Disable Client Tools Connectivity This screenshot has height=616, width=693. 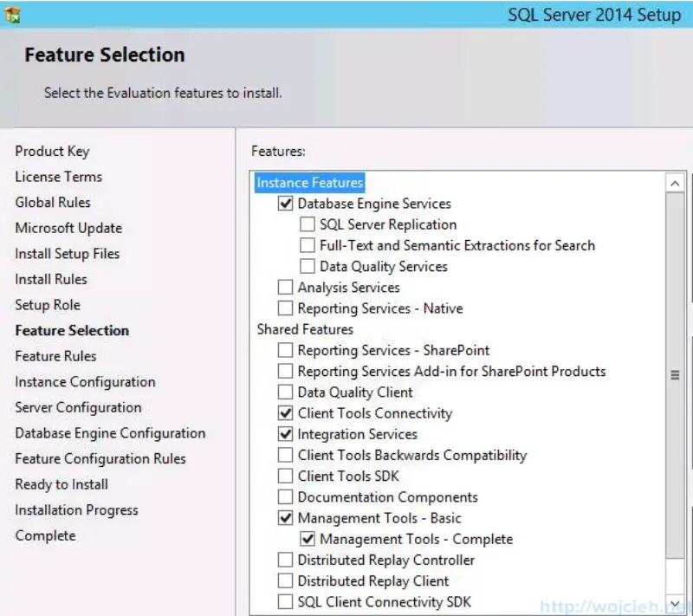point(286,413)
